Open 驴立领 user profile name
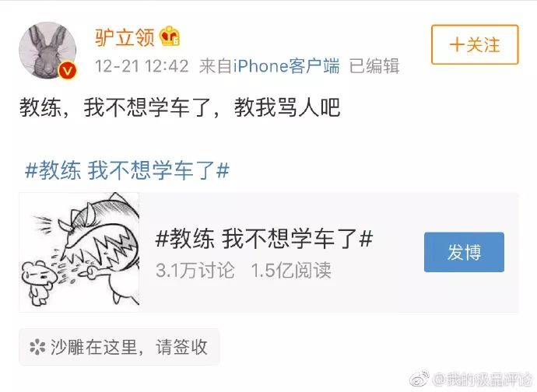The image size is (537, 392). [x=125, y=37]
